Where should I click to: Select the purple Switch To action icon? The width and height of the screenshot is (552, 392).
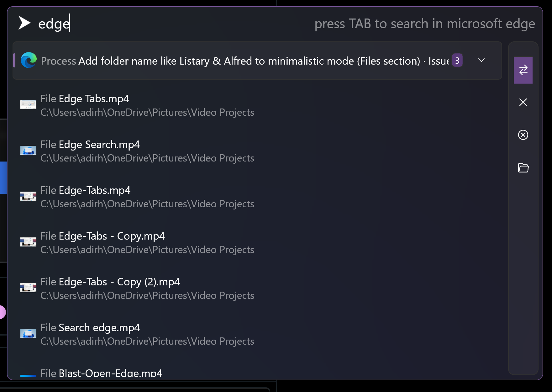[523, 70]
